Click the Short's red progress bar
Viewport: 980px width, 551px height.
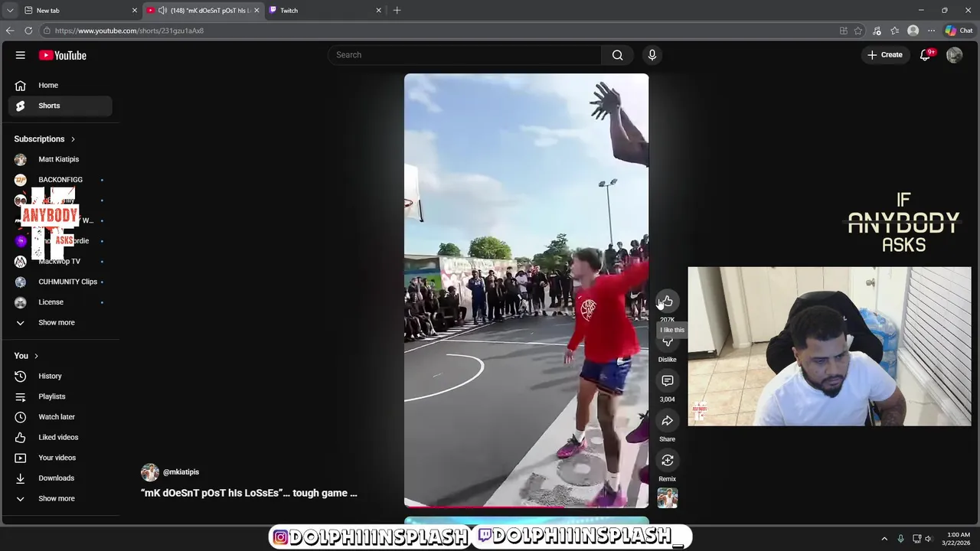point(484,507)
